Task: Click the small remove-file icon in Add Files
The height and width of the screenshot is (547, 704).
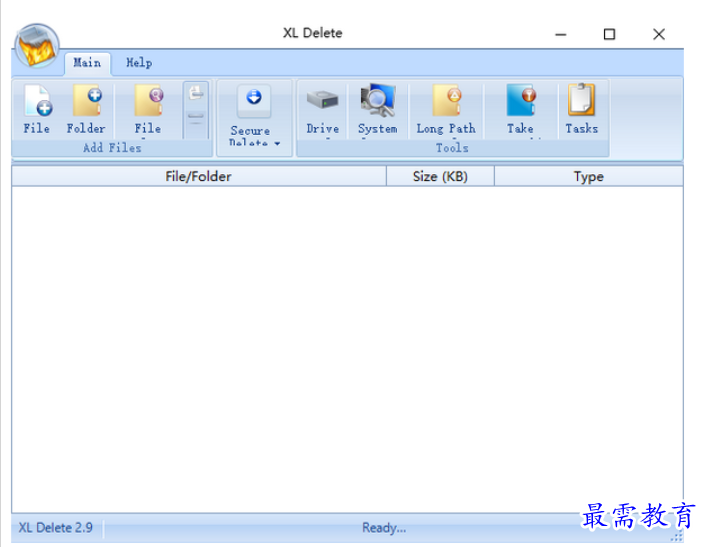Action: click(x=196, y=94)
